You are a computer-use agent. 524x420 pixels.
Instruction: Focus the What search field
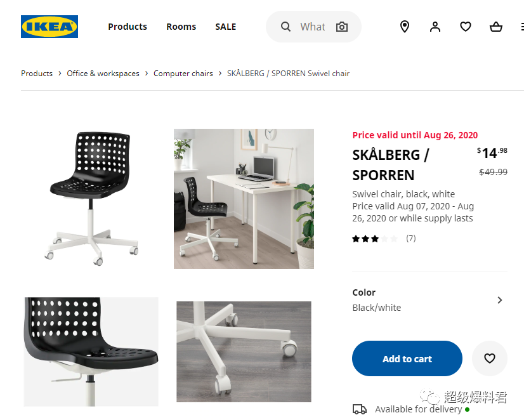313,27
